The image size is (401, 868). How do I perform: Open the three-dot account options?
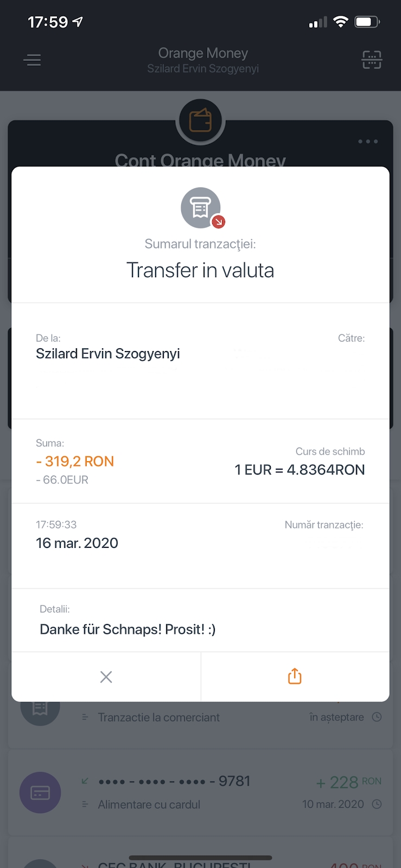(x=368, y=142)
